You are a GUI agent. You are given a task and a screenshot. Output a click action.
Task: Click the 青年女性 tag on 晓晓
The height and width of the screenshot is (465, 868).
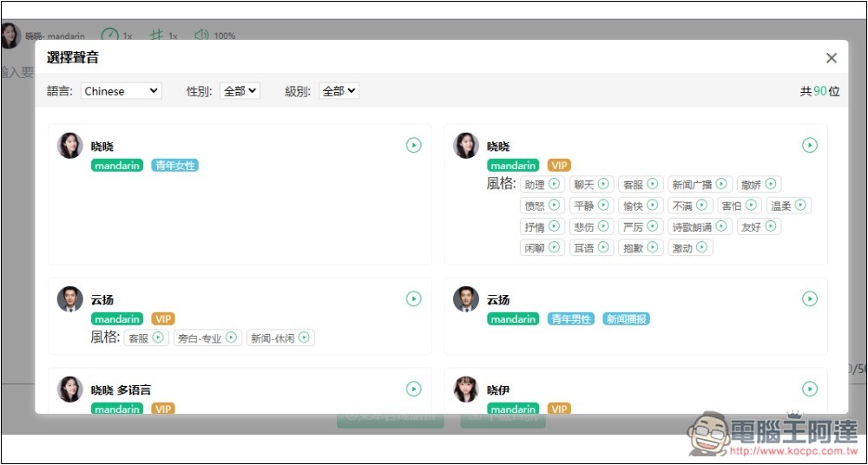point(174,165)
